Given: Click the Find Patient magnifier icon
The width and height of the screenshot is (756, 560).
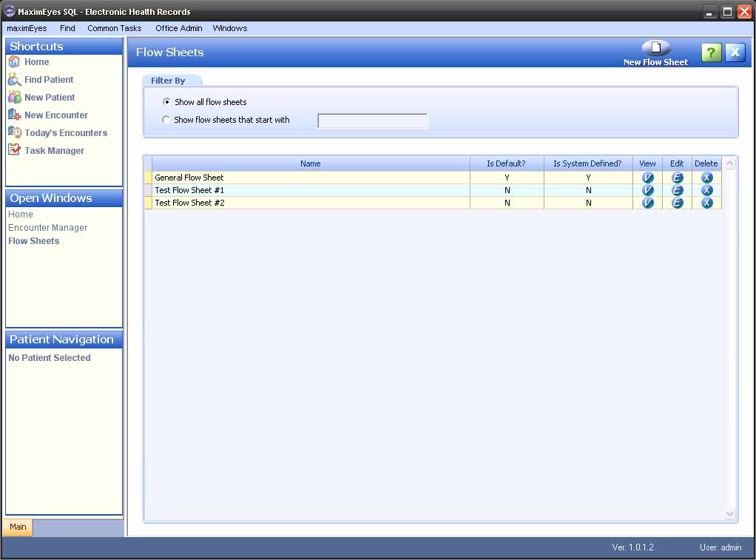Looking at the screenshot, I should 14,80.
